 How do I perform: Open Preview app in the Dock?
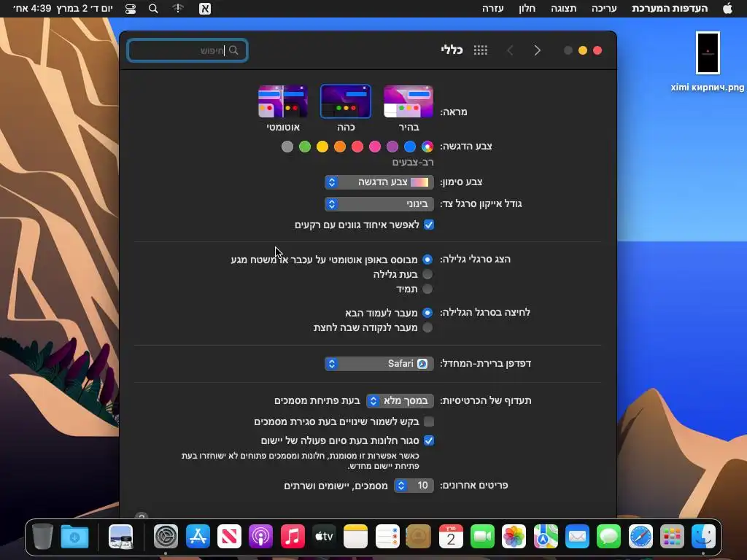(120, 537)
